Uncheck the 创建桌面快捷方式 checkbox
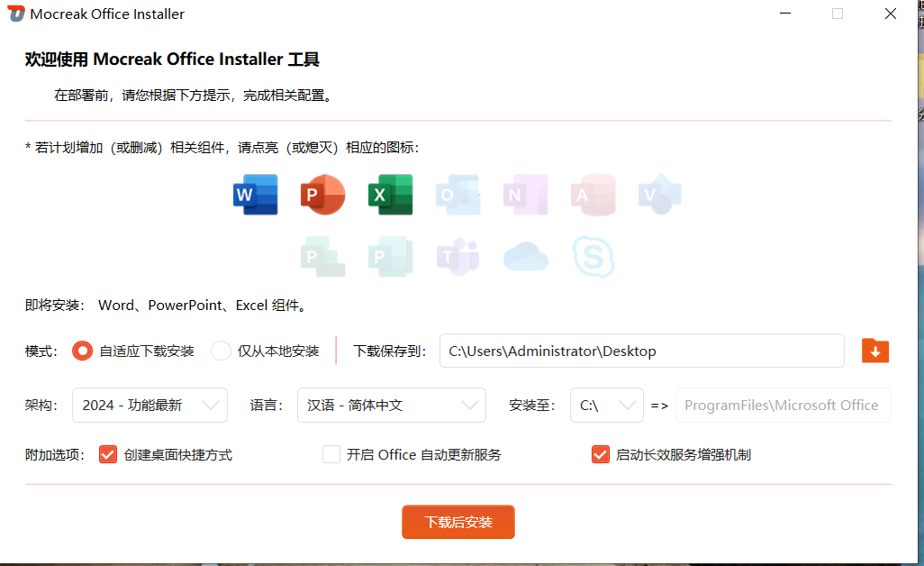The width and height of the screenshot is (924, 566). coord(108,454)
